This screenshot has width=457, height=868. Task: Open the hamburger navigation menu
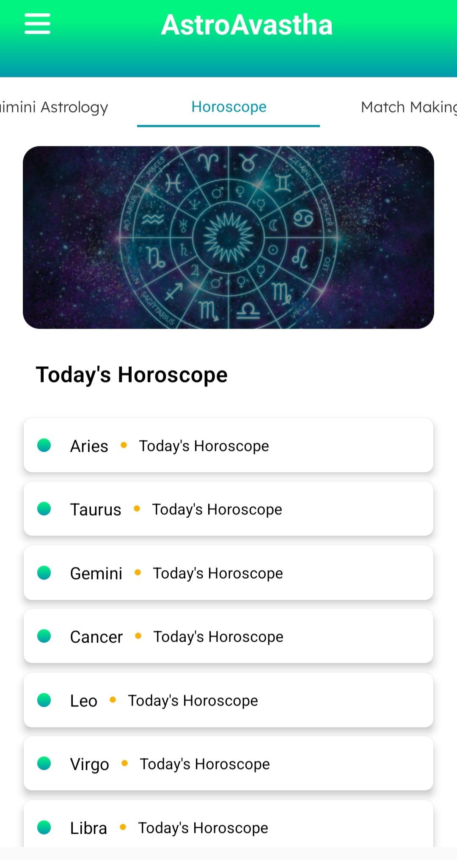[x=37, y=24]
